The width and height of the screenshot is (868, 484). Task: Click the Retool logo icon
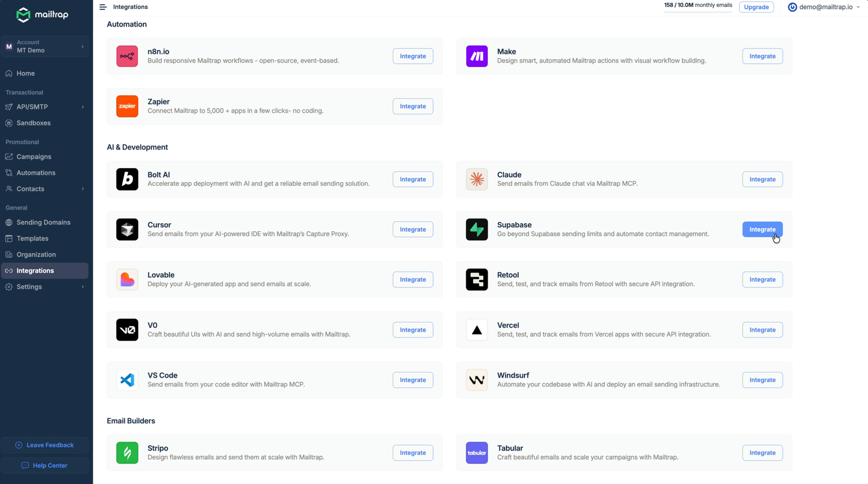pos(476,280)
